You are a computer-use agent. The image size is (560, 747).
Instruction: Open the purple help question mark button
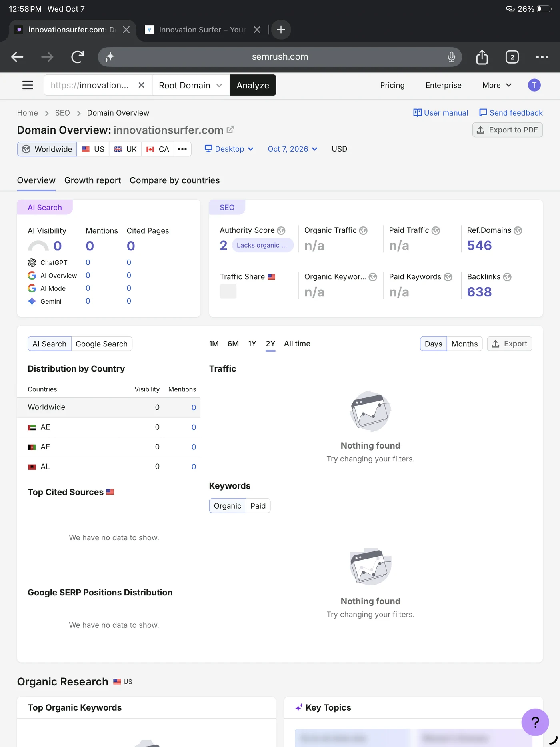535,722
